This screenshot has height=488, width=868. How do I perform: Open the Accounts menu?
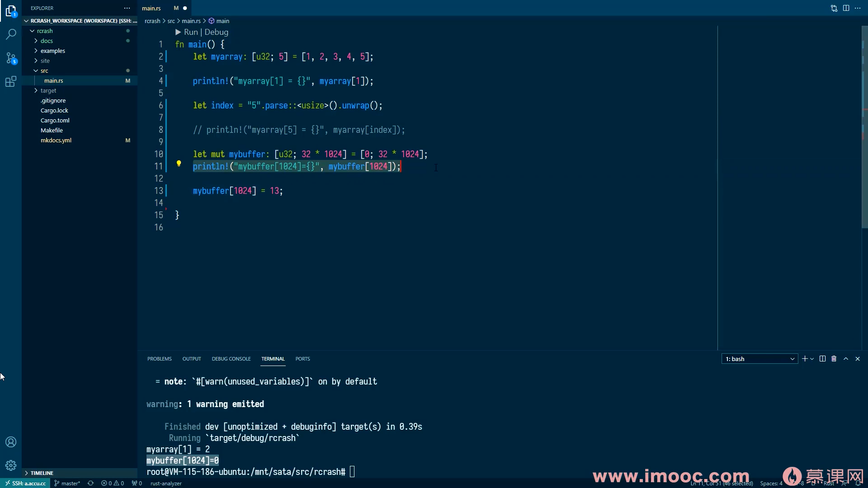click(x=11, y=442)
